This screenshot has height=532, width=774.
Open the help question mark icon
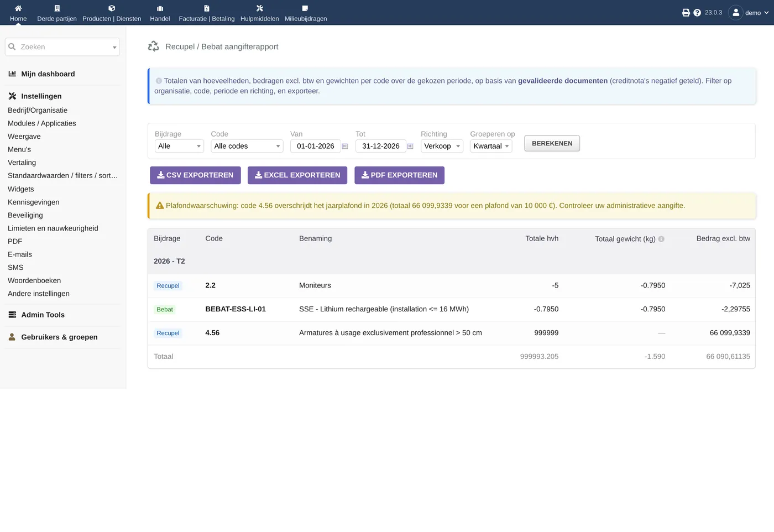pos(697,13)
